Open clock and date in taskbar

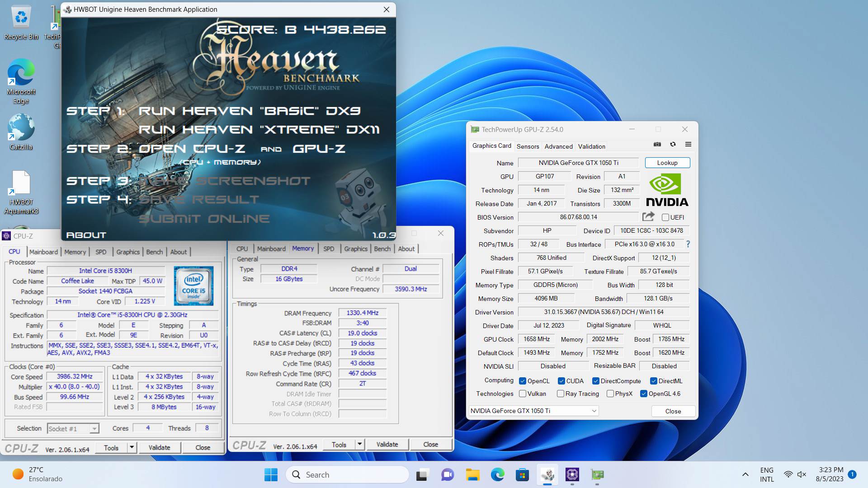tap(830, 474)
